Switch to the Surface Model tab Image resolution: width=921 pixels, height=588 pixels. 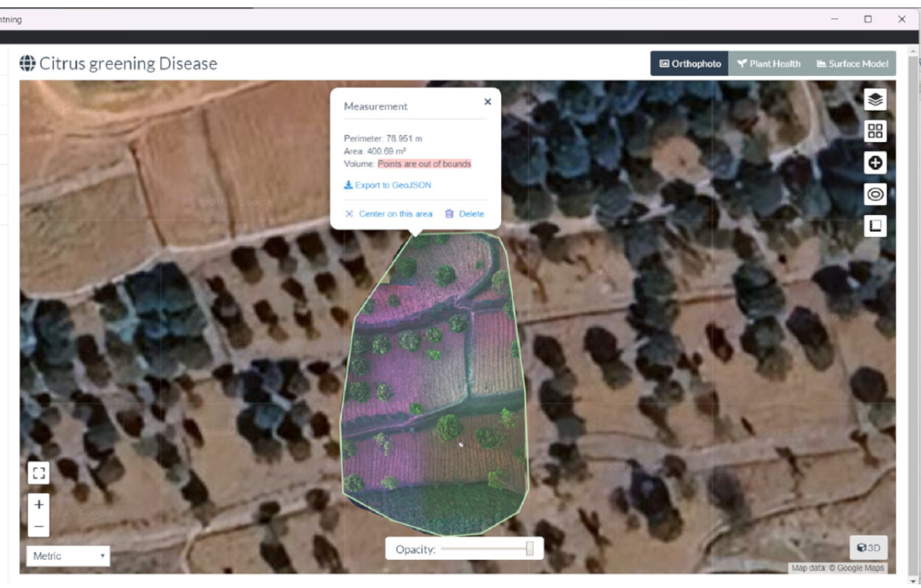(x=852, y=63)
